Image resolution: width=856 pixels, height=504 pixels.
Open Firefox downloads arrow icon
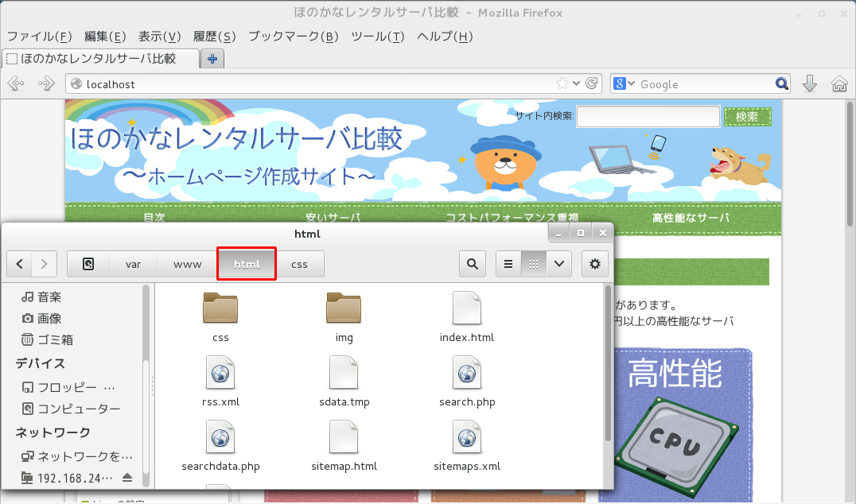(x=810, y=84)
